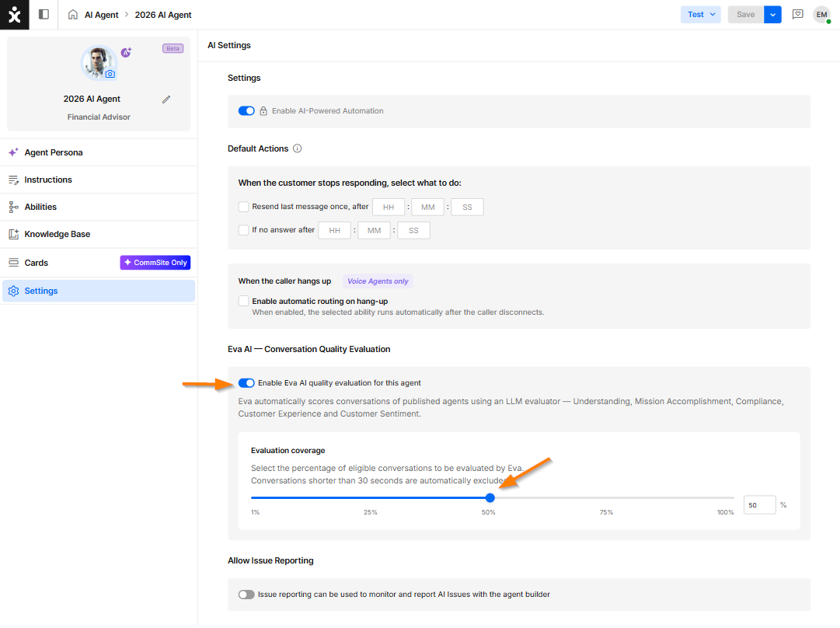Image resolution: width=840 pixels, height=628 pixels.
Task: Click HH field for If no answer after
Action: click(x=335, y=230)
